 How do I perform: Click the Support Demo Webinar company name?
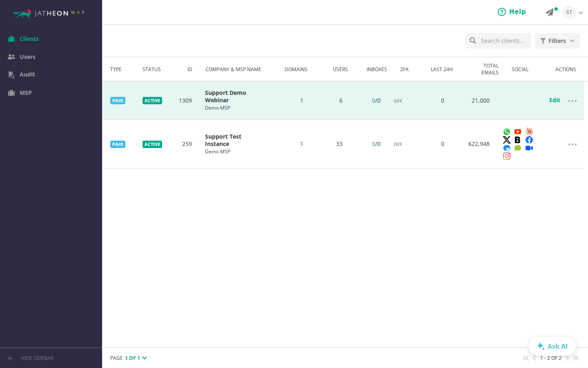coord(225,96)
